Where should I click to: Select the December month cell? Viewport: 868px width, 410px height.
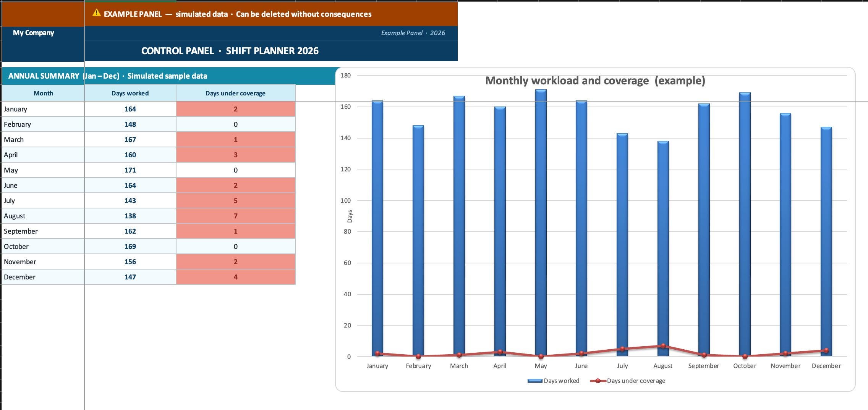(43, 277)
